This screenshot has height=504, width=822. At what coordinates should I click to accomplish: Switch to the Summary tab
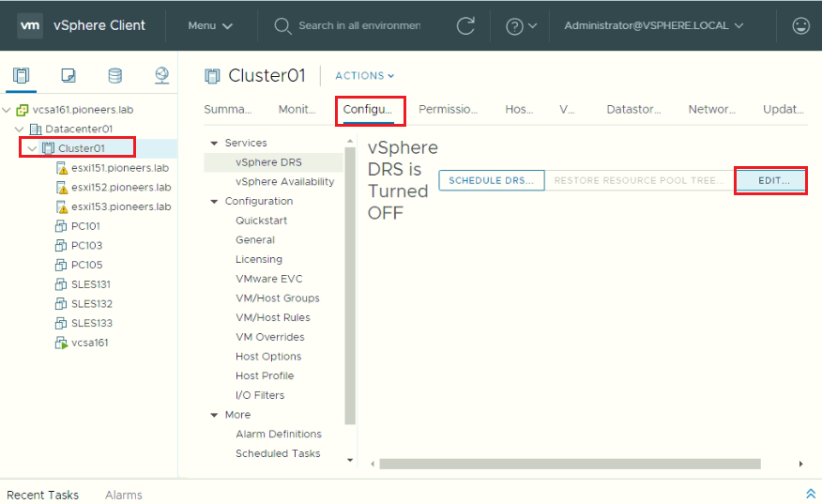pyautogui.click(x=227, y=110)
